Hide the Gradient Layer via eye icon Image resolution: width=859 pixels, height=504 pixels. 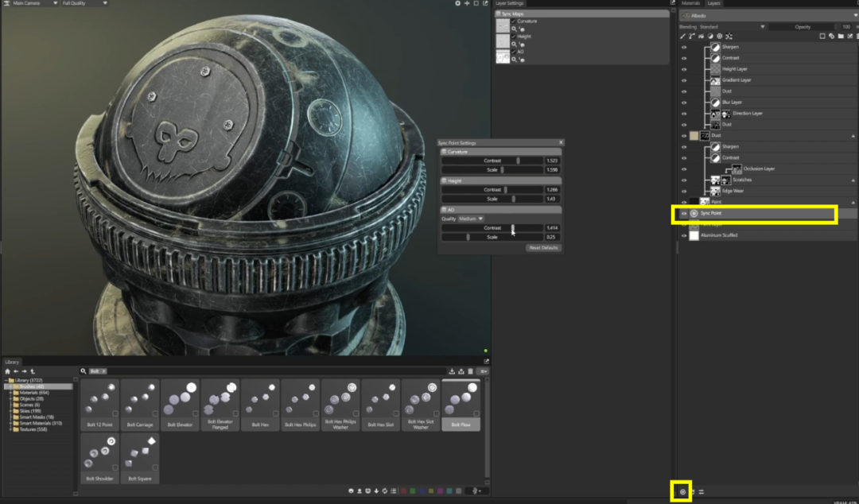[x=684, y=80]
